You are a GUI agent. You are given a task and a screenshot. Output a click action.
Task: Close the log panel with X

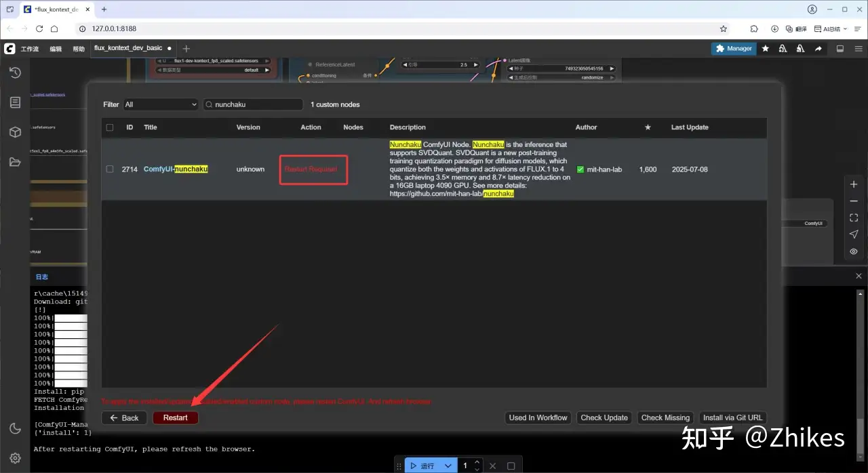pyautogui.click(x=859, y=276)
